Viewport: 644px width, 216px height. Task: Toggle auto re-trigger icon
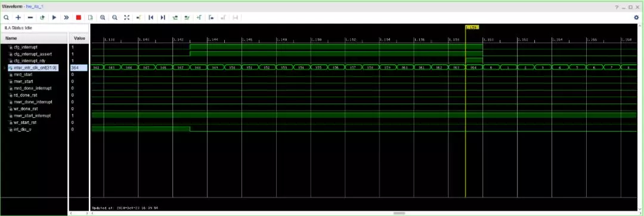pyautogui.click(x=42, y=18)
